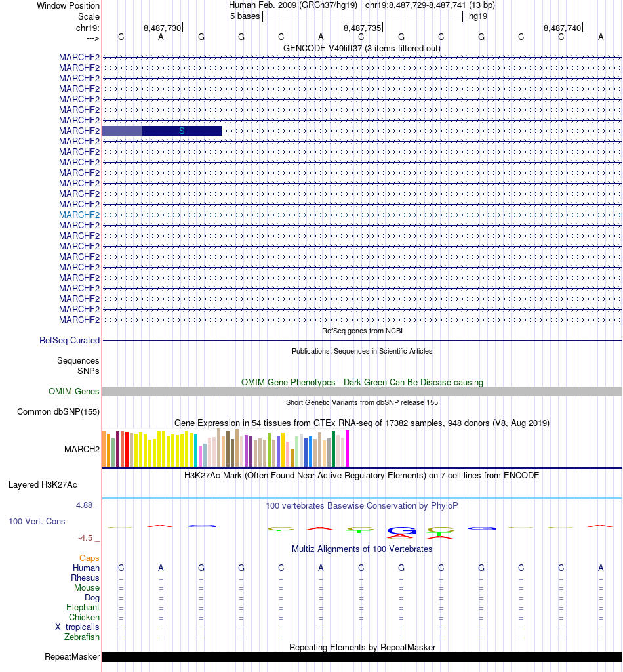The width and height of the screenshot is (623, 672).
Task: Click the black RepeatMasker bar
Action: click(362, 656)
